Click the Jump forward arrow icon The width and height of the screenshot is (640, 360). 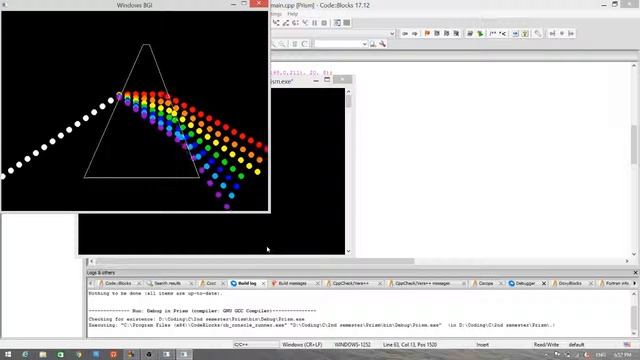415,33
